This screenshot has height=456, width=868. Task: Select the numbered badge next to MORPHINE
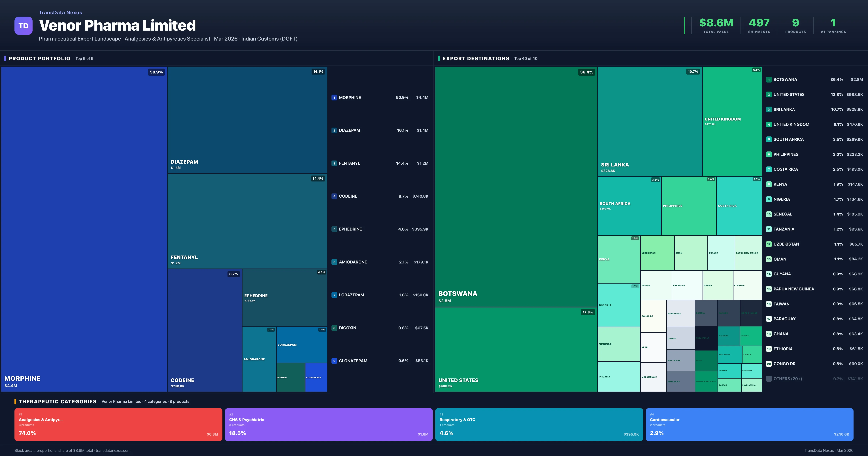[x=334, y=98]
